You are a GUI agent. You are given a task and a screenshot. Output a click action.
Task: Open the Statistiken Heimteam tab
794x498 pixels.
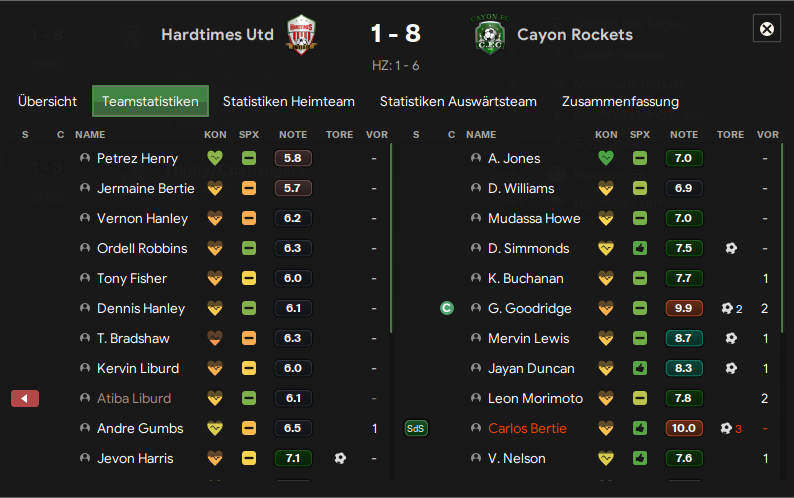click(289, 101)
